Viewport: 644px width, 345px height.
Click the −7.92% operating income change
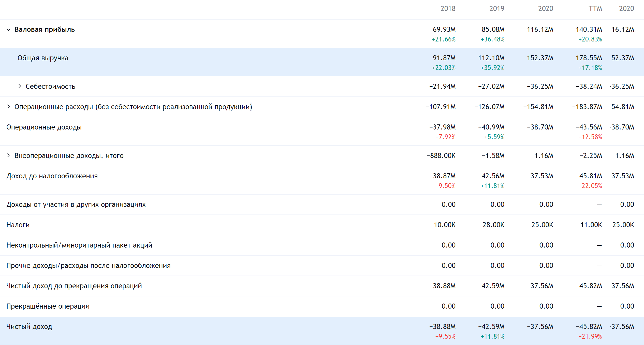coord(445,137)
